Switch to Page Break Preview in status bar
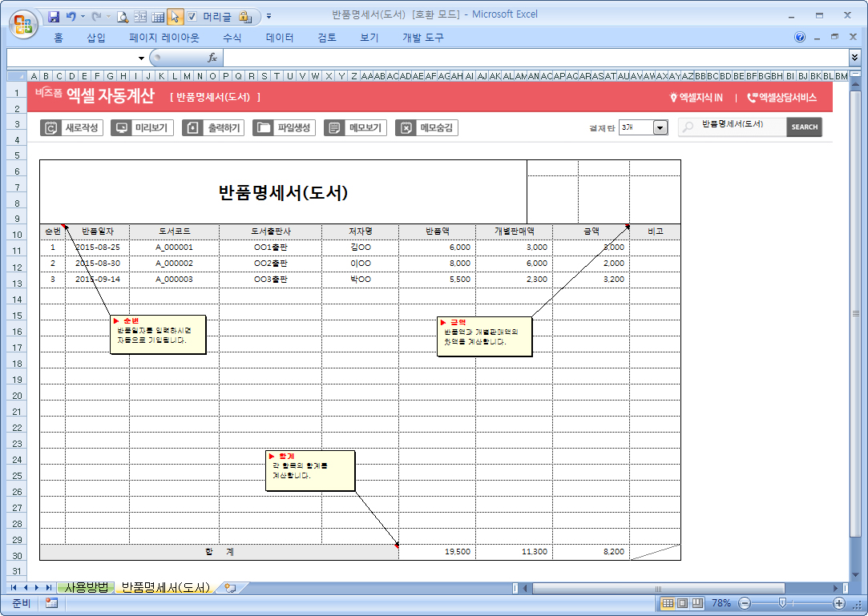 [x=697, y=603]
